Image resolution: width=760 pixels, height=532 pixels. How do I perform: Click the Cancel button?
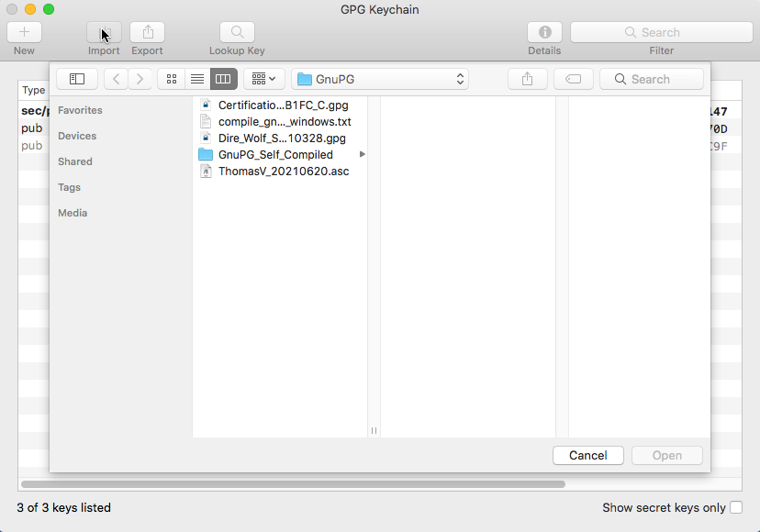pos(588,456)
